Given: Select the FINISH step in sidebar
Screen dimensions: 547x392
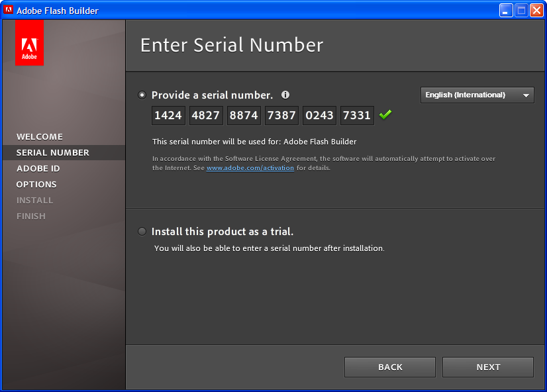Looking at the screenshot, I should (x=31, y=217).
